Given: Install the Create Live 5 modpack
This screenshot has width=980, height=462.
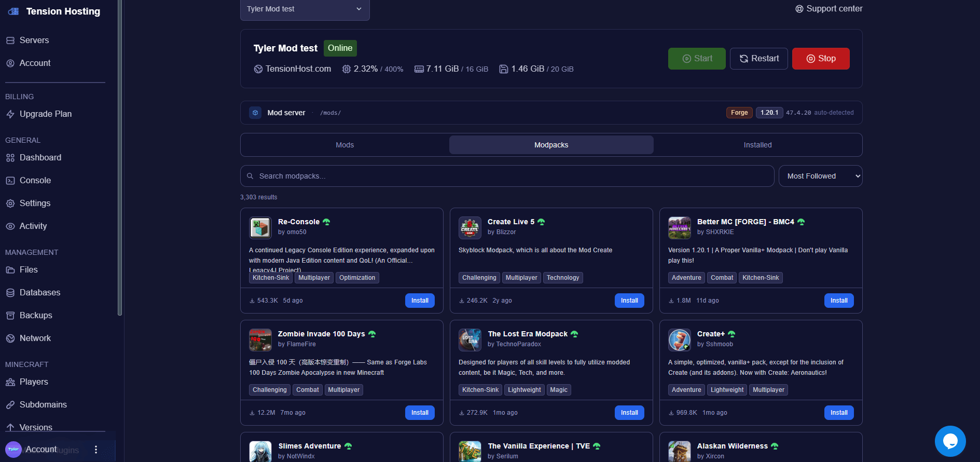Looking at the screenshot, I should coord(629,301).
